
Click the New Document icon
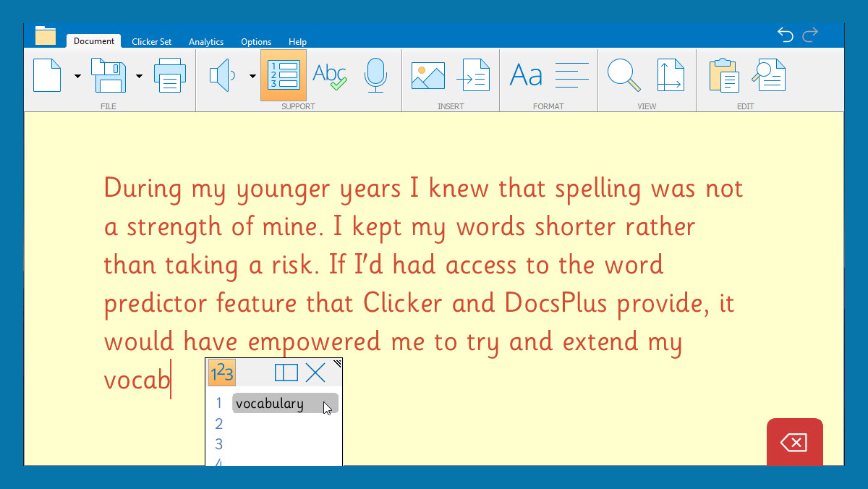click(47, 75)
